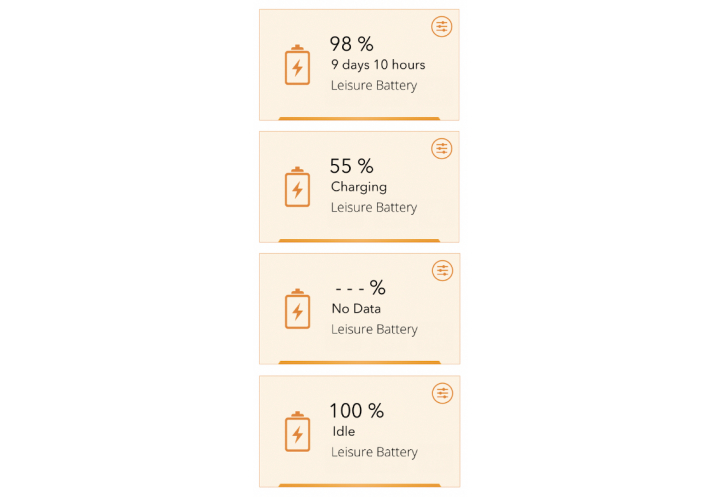Open settings icon on the Charging card

(x=442, y=148)
